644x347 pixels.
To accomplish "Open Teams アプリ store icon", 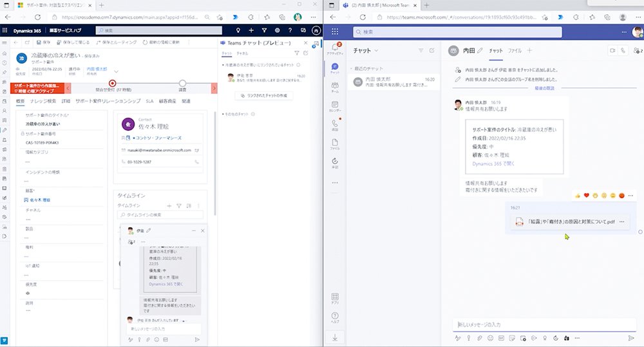I will click(x=335, y=299).
